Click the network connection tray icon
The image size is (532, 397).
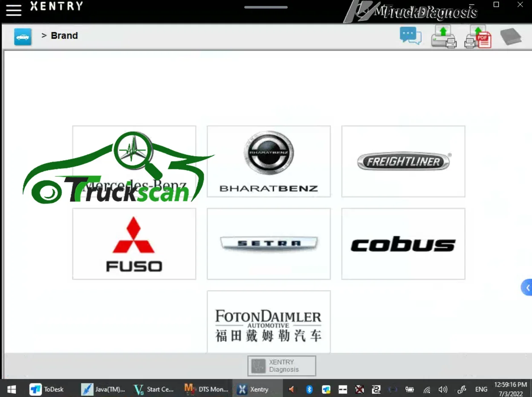pos(427,389)
